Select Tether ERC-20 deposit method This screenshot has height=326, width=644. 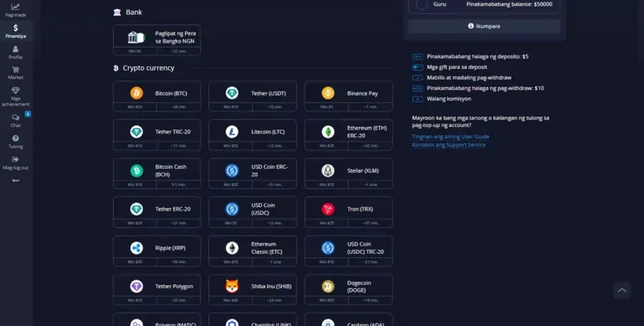pos(156,212)
